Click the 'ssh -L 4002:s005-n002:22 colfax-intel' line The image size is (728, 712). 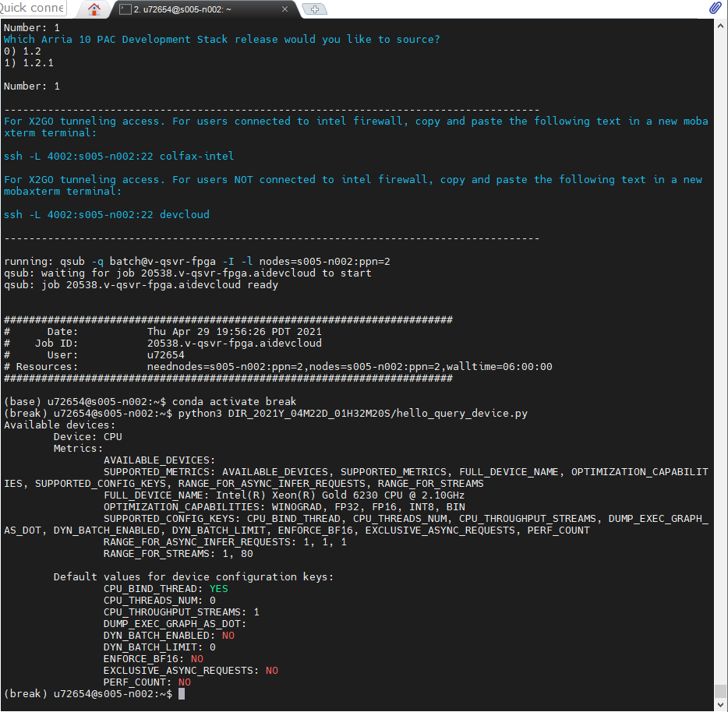[118, 157]
